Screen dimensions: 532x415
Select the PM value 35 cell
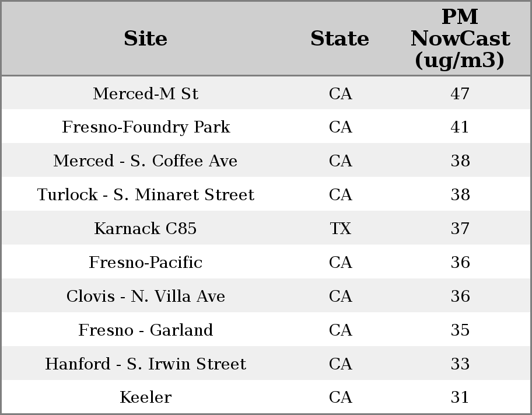click(460, 330)
